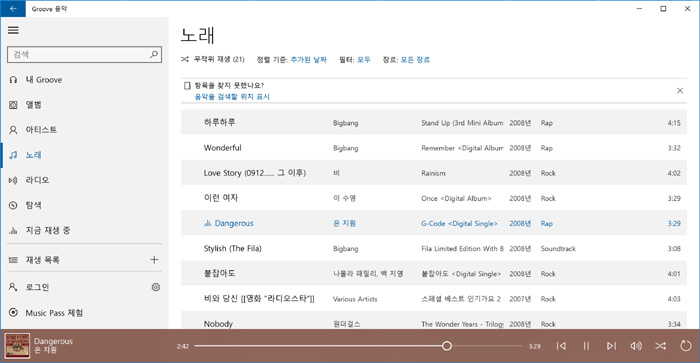Toggle shuffle in player bar
The width and height of the screenshot is (700, 363).
(x=660, y=346)
